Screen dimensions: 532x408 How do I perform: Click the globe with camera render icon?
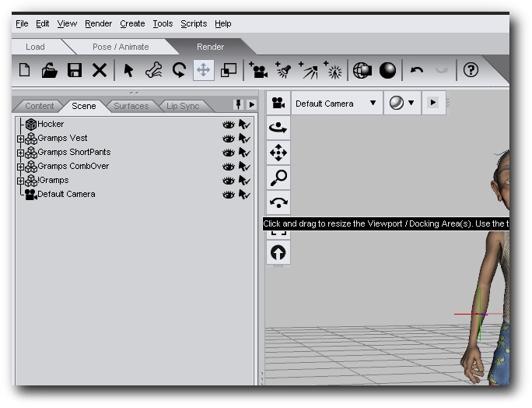(362, 70)
